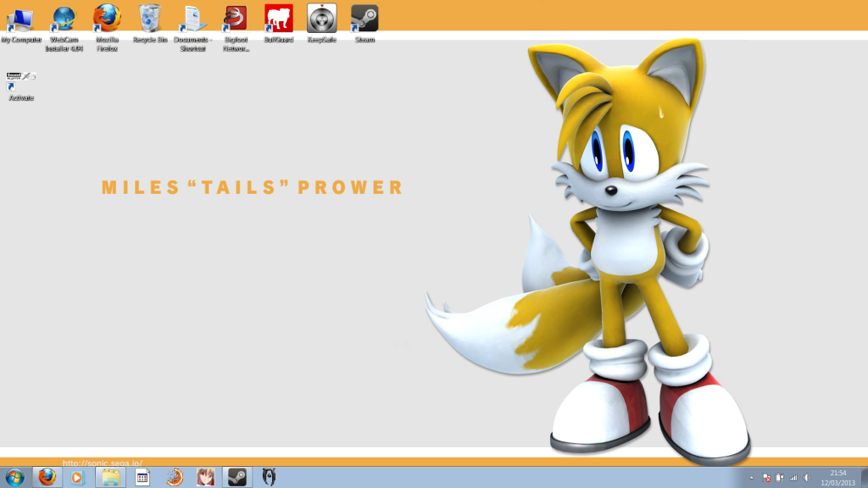Launch Windows Media Player from the taskbar
This screenshot has height=488, width=868.
click(77, 477)
